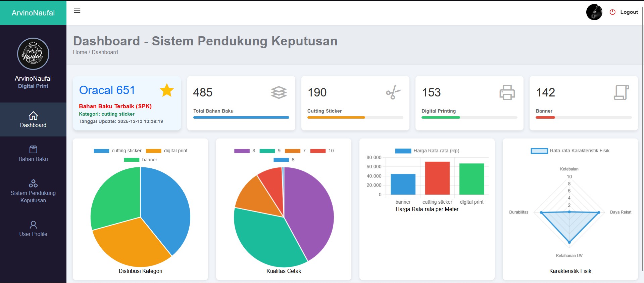Open Bahan Baku menu item
The width and height of the screenshot is (644, 283).
pos(33,154)
